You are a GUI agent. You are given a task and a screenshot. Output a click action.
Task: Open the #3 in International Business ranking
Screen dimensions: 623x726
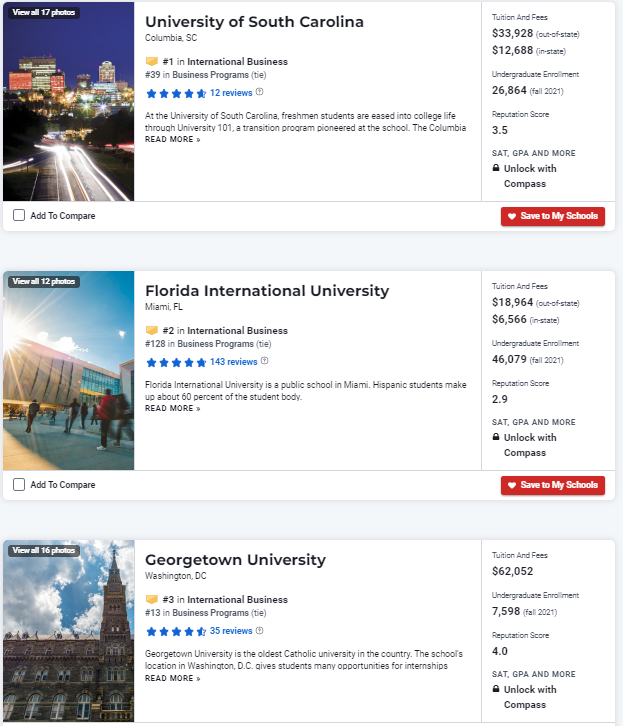[x=225, y=600]
